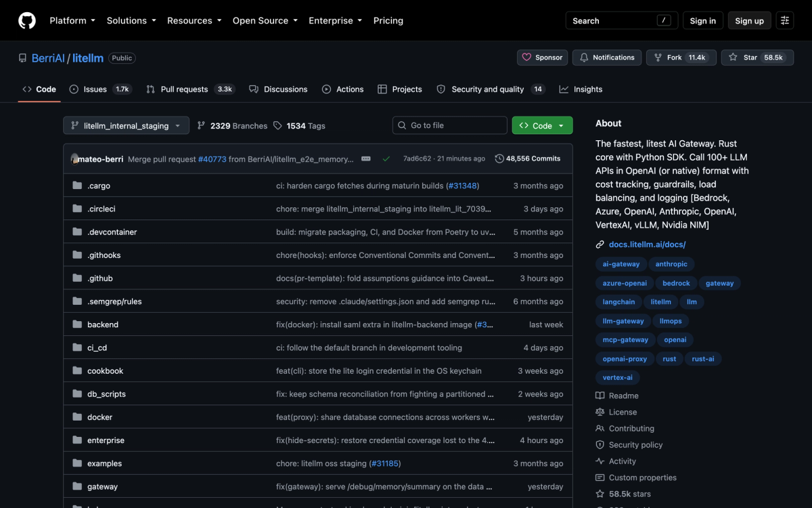812x508 pixels.
Task: Click the backend folder icon
Action: pos(77,324)
